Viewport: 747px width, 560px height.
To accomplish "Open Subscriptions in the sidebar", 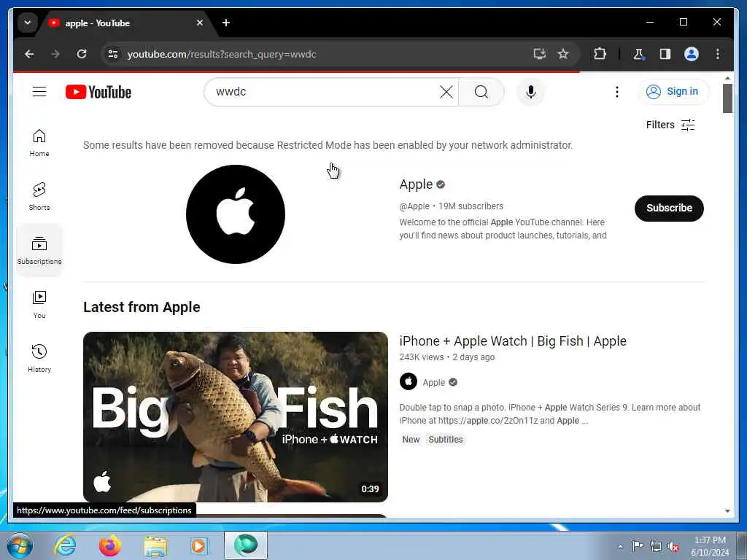I will [x=39, y=251].
